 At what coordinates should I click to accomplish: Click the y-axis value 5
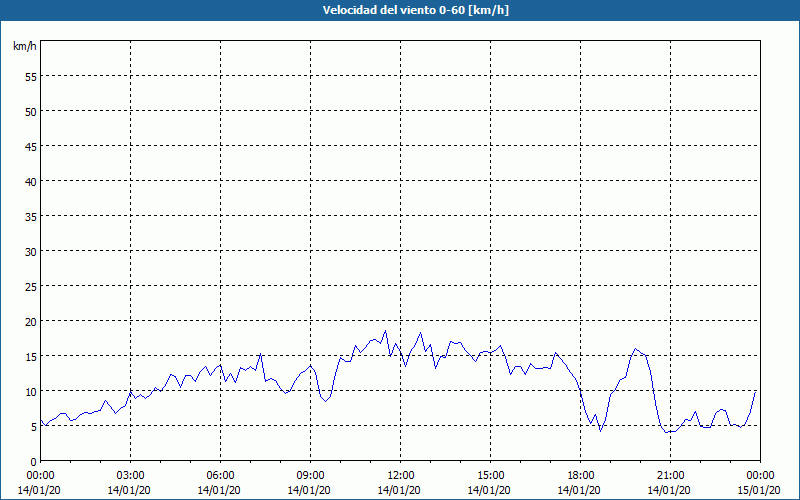tap(34, 427)
